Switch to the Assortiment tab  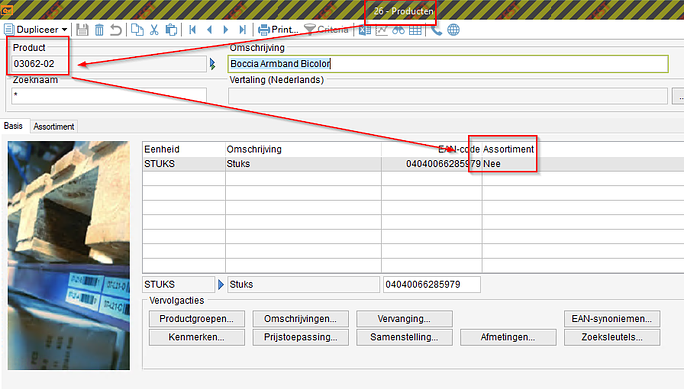point(54,126)
